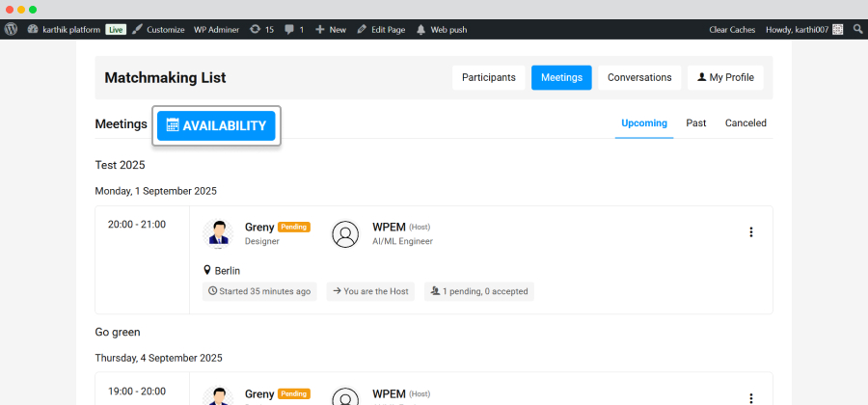The image size is (868, 405).
Task: Select the Meetings button
Action: (561, 77)
